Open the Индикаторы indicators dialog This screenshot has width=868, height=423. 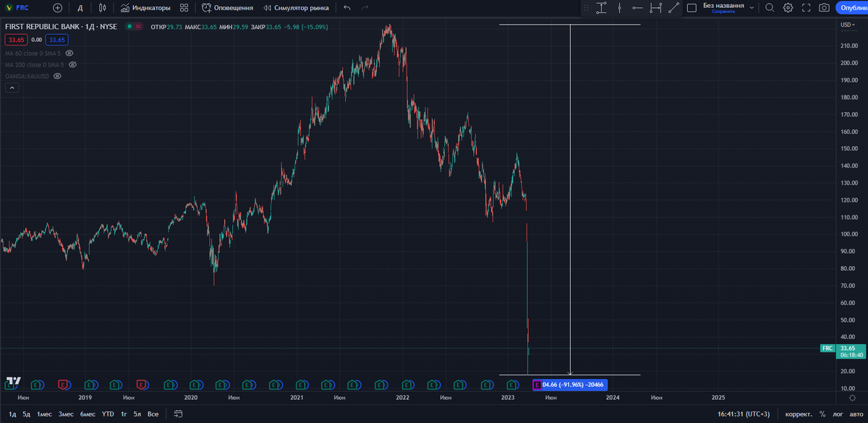145,8
